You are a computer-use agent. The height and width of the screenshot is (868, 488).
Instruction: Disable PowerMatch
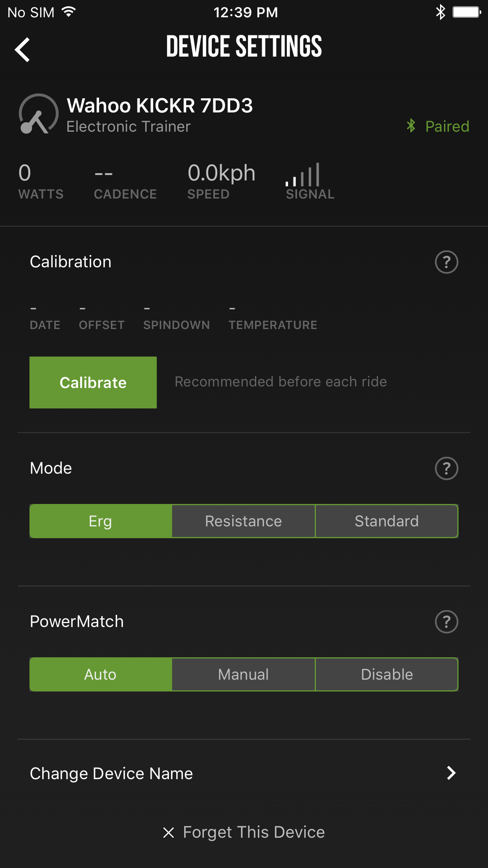(387, 675)
